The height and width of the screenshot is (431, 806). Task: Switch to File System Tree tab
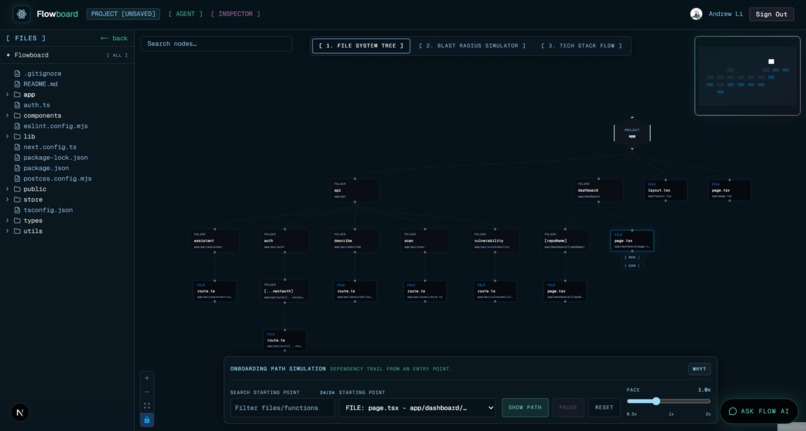click(x=361, y=46)
